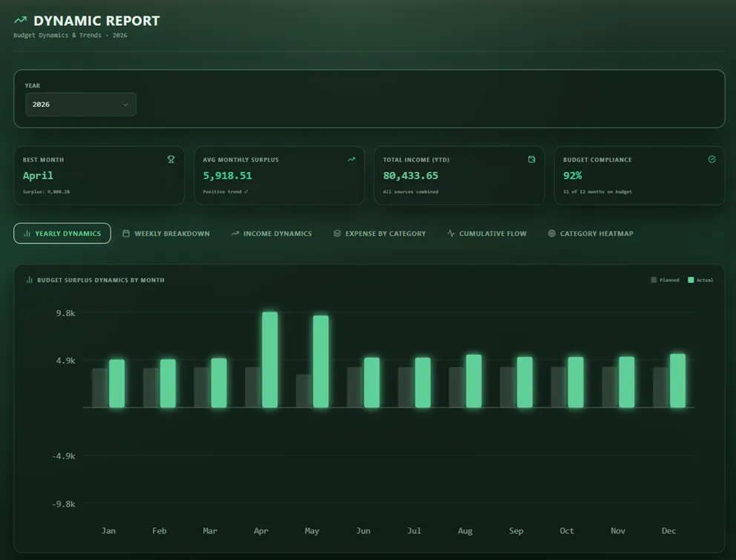
Task: Click the May x-axis label
Action: (312, 531)
